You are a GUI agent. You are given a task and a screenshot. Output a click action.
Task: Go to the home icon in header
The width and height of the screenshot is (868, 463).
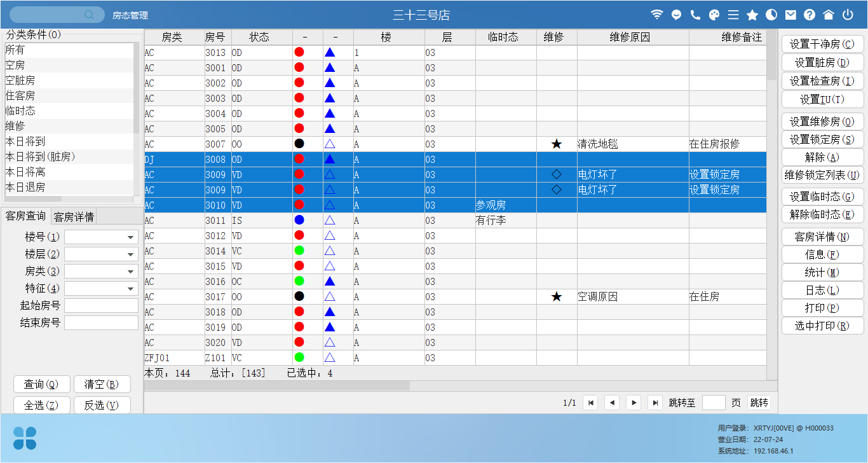(829, 15)
